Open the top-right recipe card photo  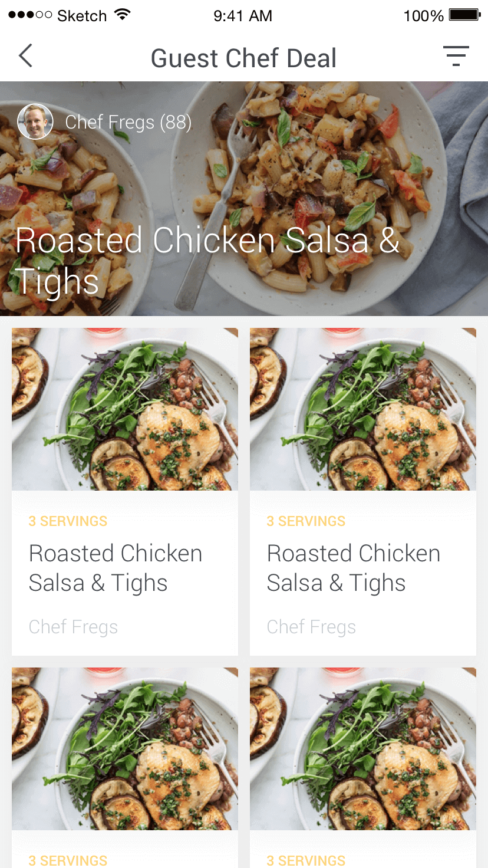click(363, 409)
